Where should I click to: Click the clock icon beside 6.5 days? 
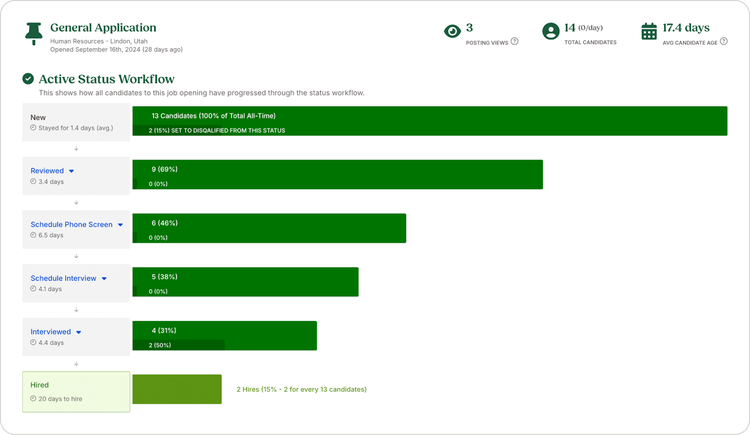[x=33, y=235]
